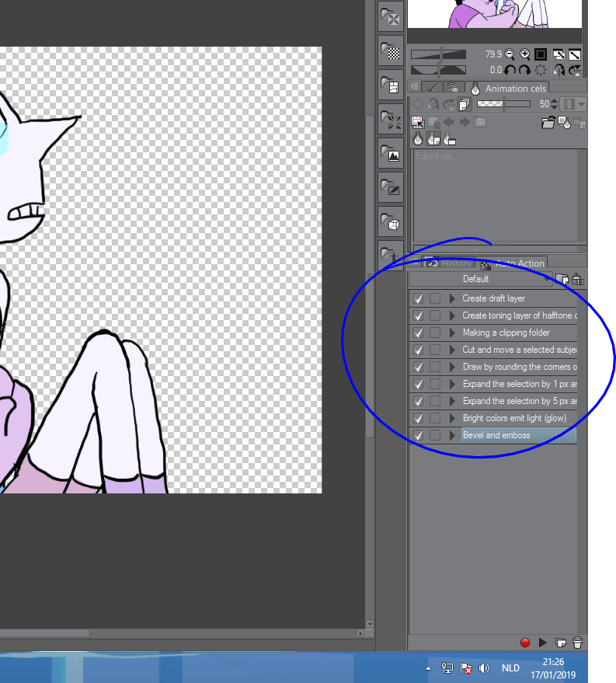Enable light table layer display icon
Image resolution: width=616 pixels, height=683 pixels.
[565, 123]
